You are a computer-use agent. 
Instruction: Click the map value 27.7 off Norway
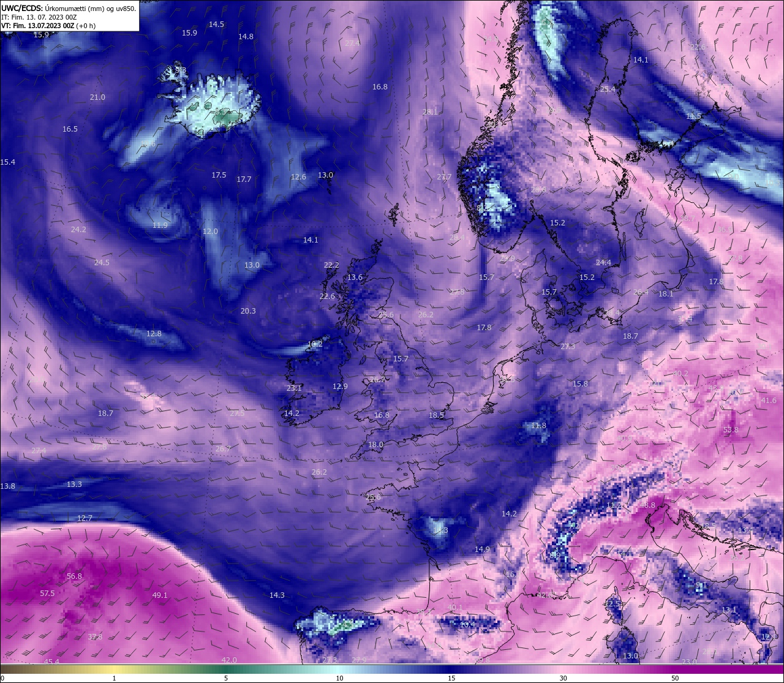coord(444,177)
